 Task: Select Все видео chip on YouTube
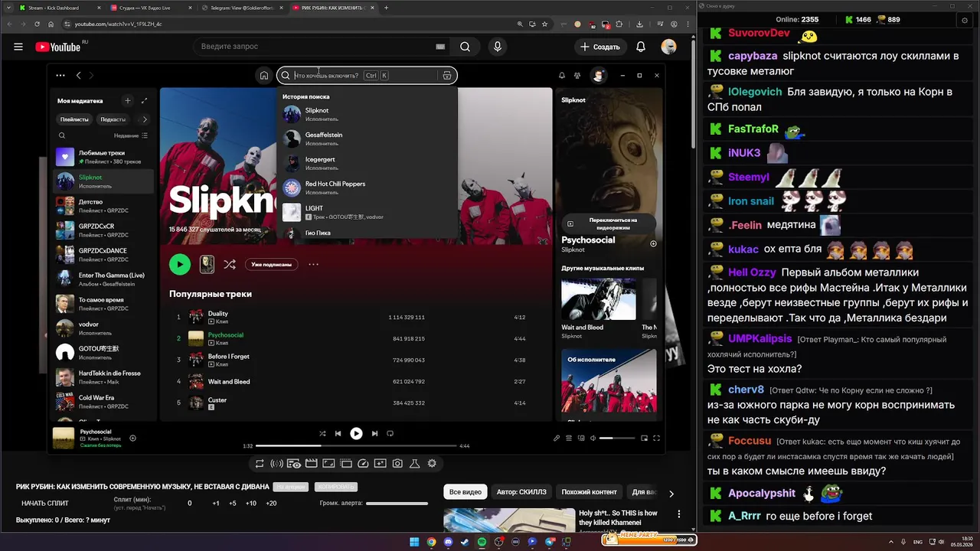pos(465,492)
